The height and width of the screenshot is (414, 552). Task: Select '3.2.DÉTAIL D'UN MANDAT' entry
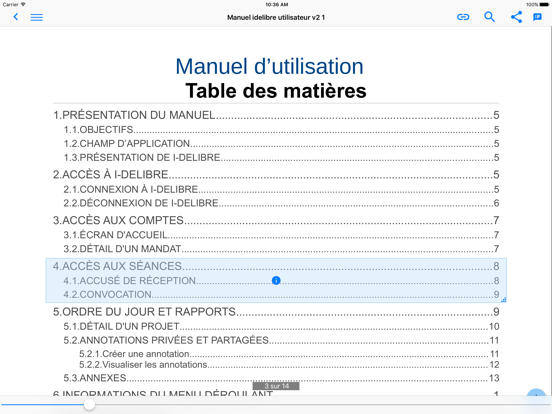(x=281, y=249)
